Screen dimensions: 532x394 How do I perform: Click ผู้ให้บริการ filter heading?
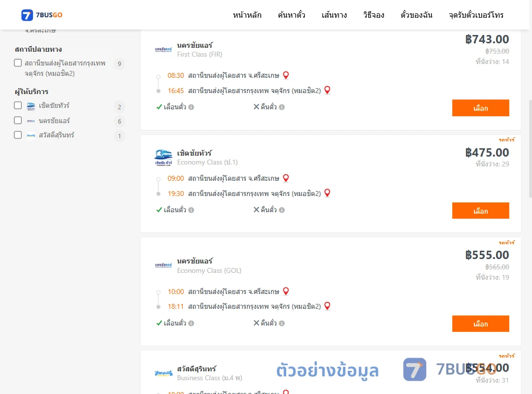[32, 92]
